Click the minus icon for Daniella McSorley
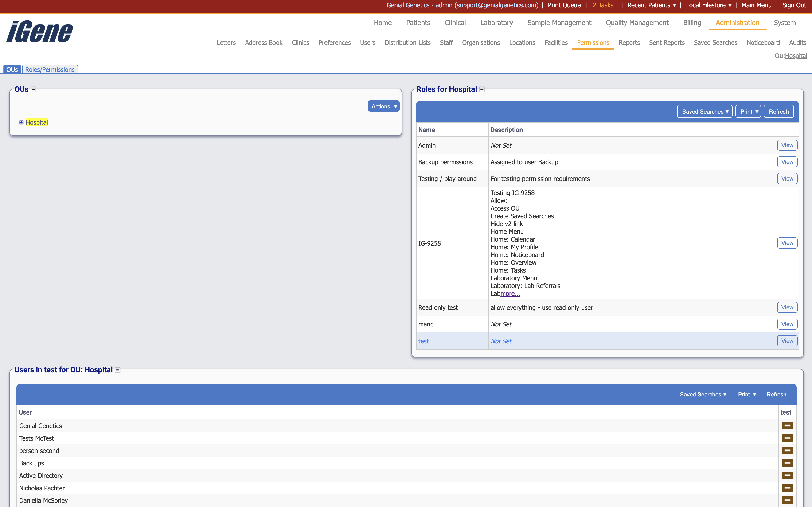 [x=787, y=500]
